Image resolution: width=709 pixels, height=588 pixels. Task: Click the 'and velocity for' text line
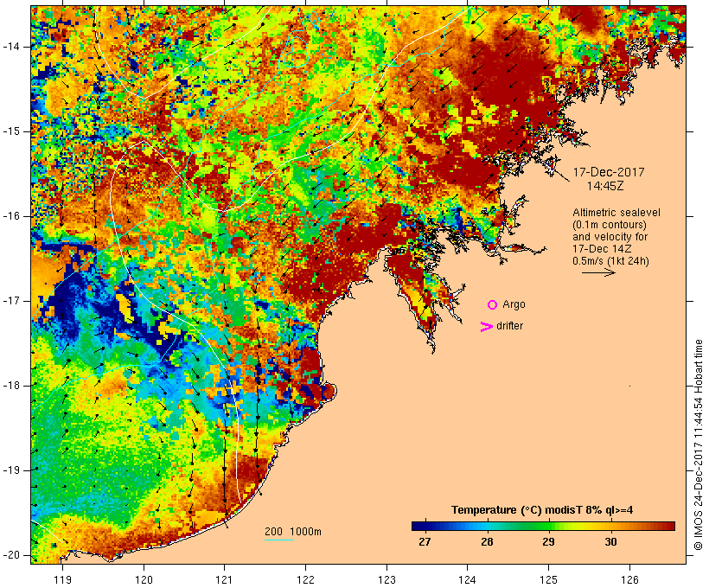click(610, 237)
